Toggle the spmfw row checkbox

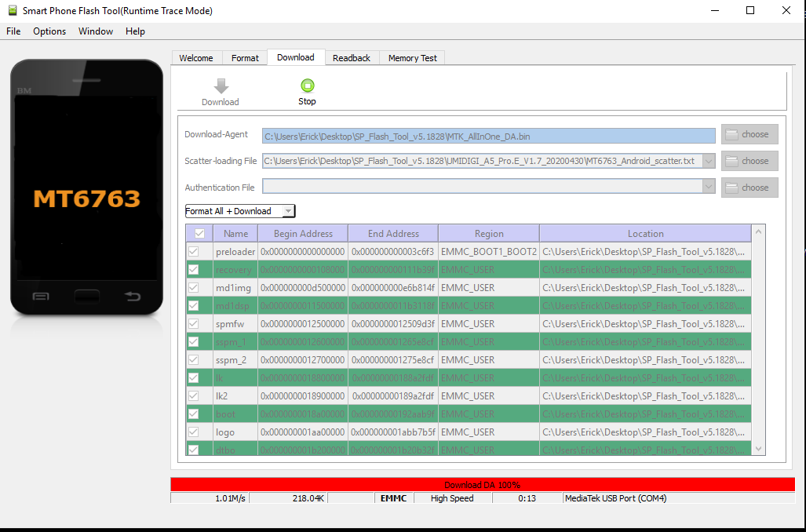[193, 324]
